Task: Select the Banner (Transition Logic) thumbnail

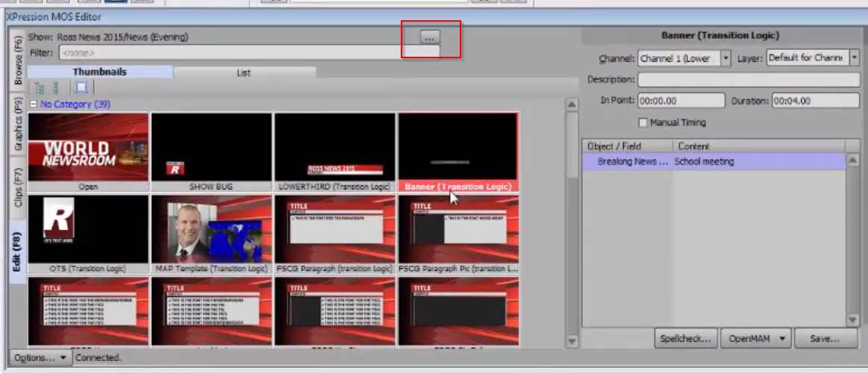Action: [458, 152]
